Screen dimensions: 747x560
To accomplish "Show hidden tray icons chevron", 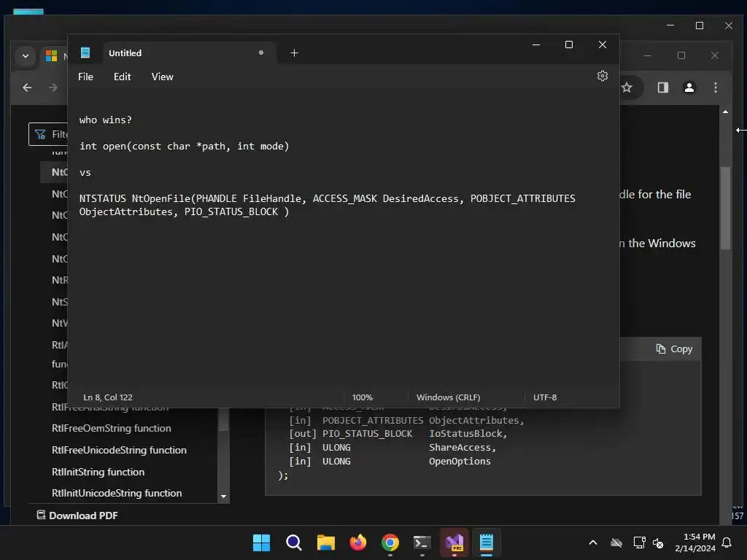I will click(x=593, y=542).
